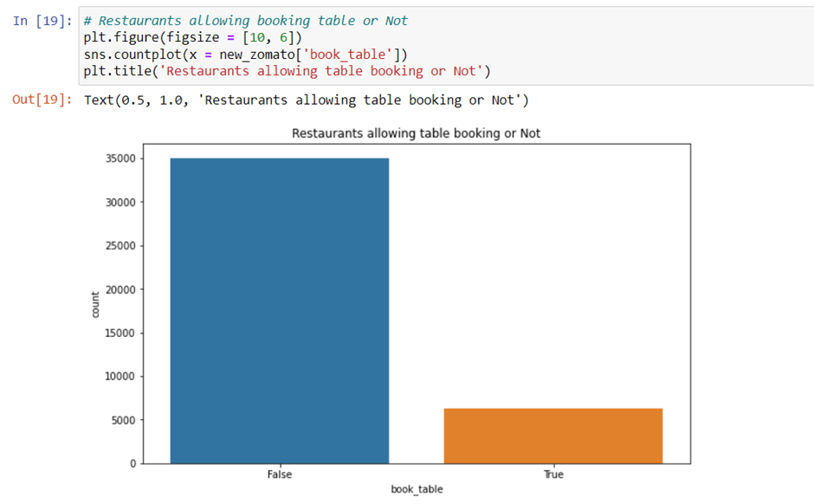Select the blue False bar

coord(280,310)
